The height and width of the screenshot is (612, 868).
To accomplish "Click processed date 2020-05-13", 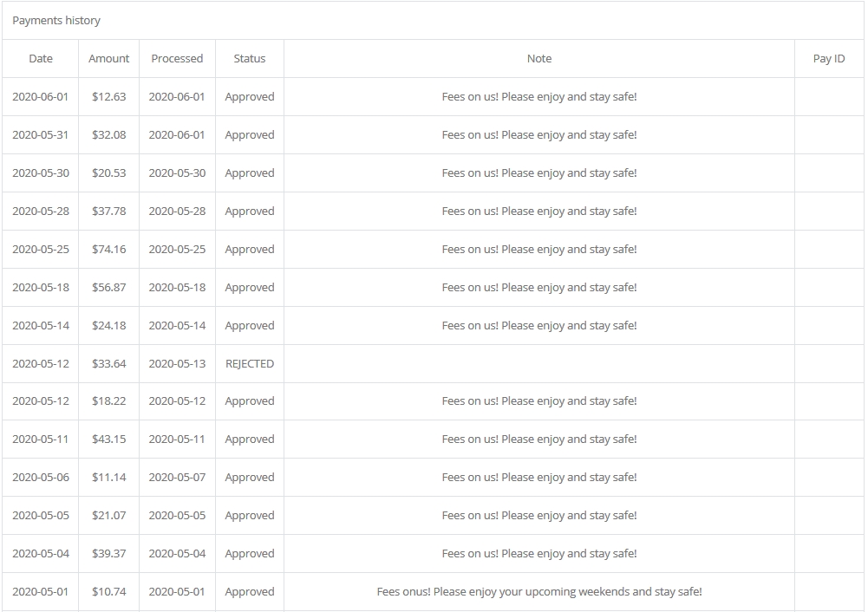I will point(177,363).
